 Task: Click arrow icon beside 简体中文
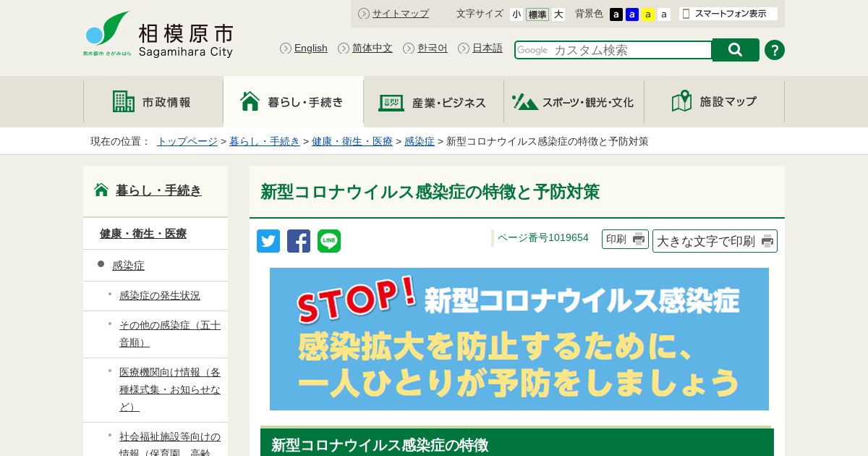click(344, 48)
